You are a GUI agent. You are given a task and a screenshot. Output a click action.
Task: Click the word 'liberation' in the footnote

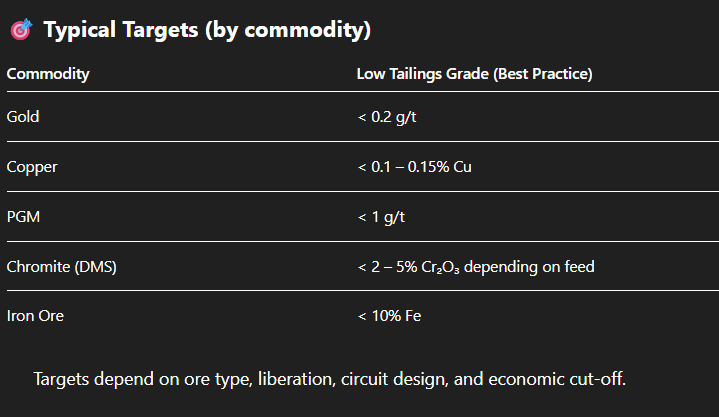click(x=298, y=380)
